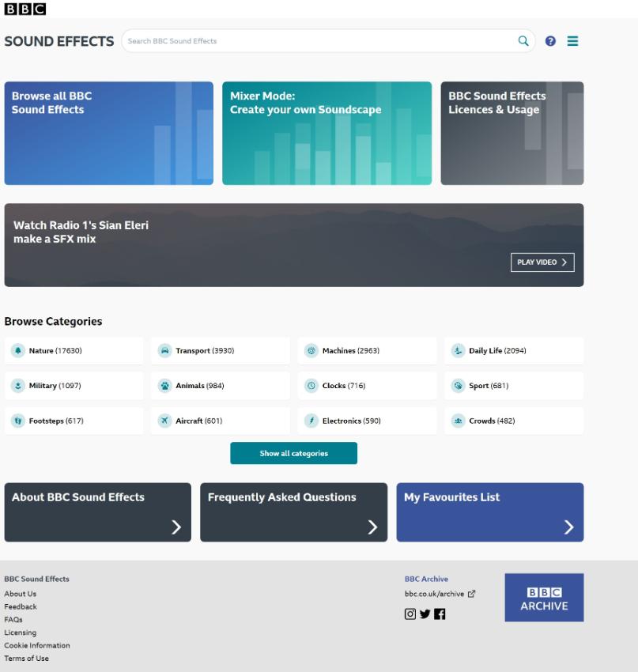This screenshot has height=672, width=638.
Task: Click the About BBC Sound Effects chevron
Action: pos(176,527)
